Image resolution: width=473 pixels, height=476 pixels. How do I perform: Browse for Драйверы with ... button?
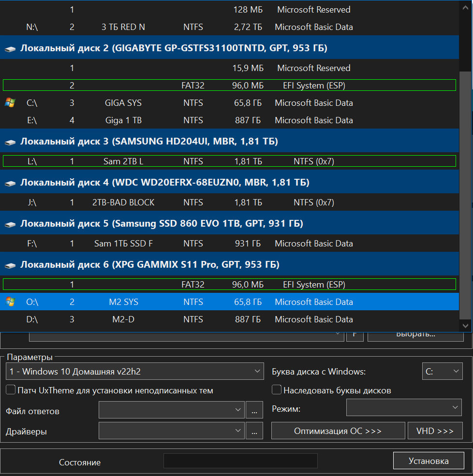254,431
